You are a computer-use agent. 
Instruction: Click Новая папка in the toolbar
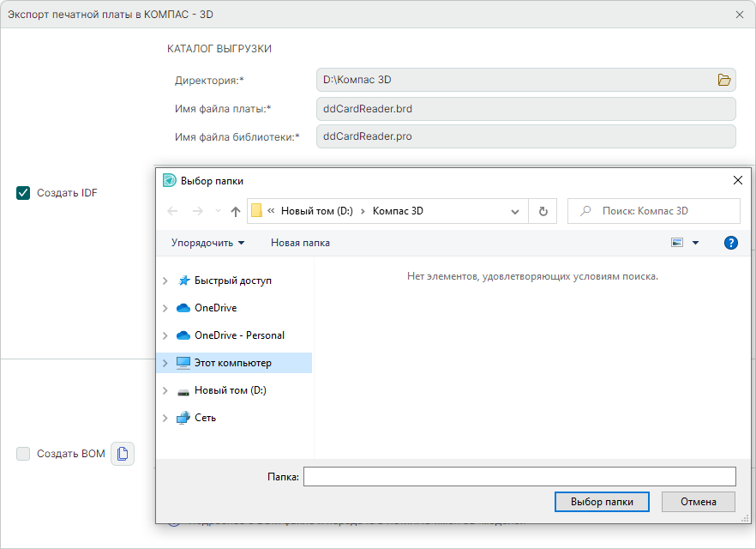coord(300,243)
